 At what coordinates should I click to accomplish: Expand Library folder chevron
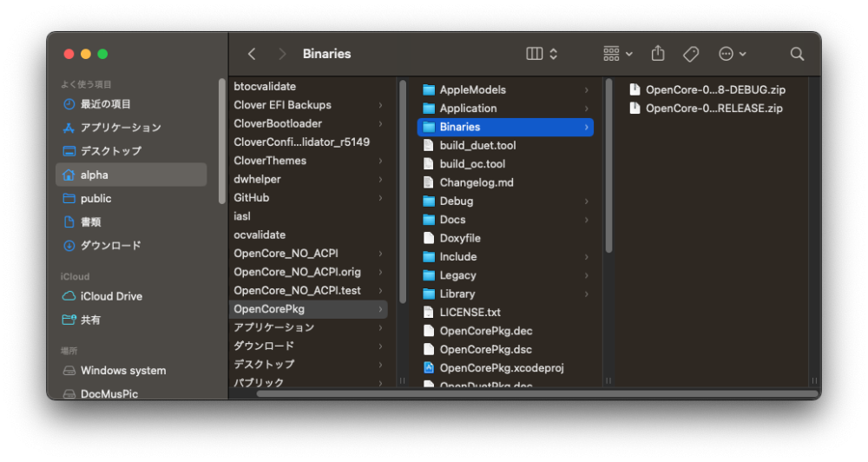tap(586, 294)
